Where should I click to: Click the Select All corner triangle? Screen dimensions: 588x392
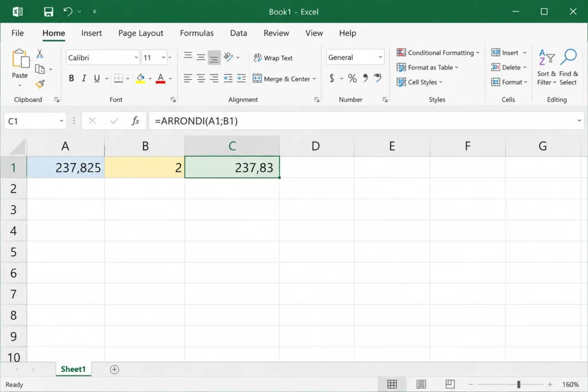click(x=17, y=146)
